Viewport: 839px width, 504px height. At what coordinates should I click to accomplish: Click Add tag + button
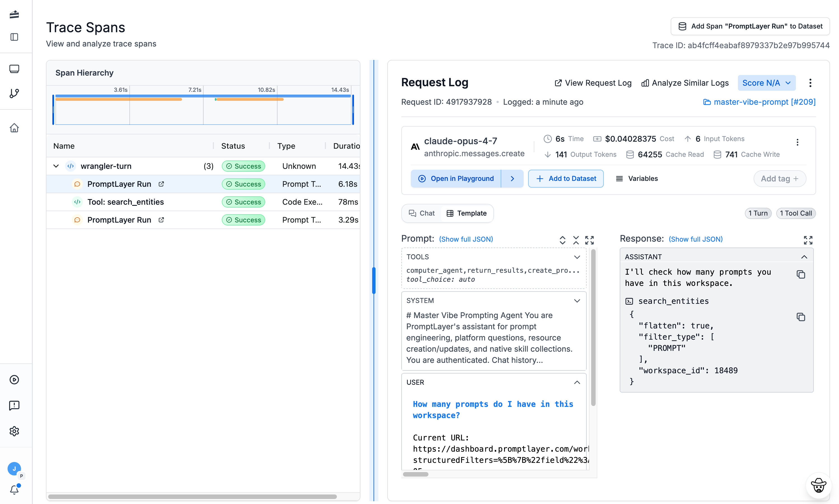pyautogui.click(x=780, y=179)
